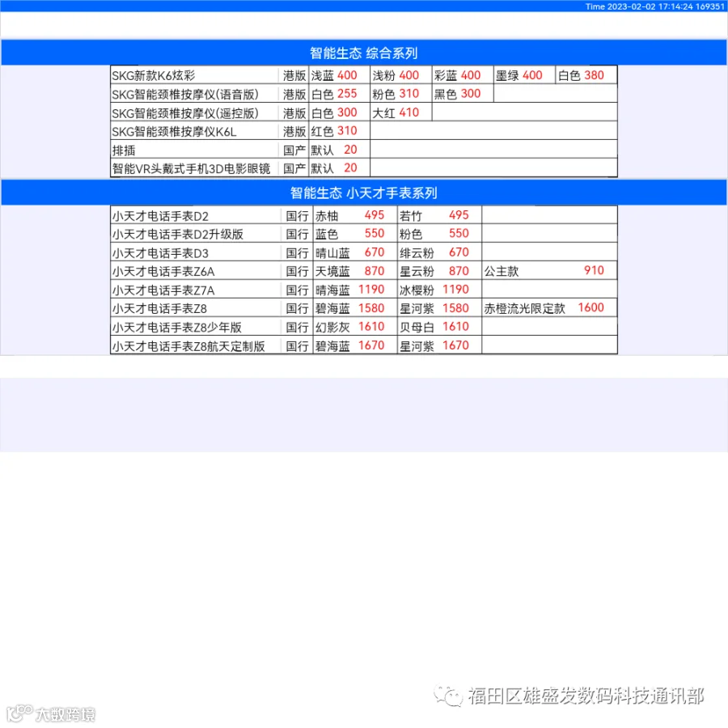Click 黑色 300 price cell
Viewport: 728px width, 728px height.
[463, 94]
